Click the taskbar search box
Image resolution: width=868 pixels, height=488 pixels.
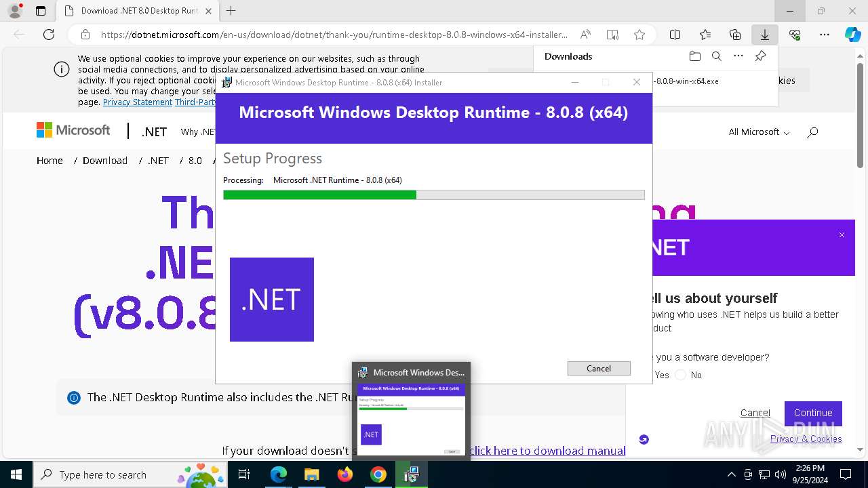click(131, 474)
